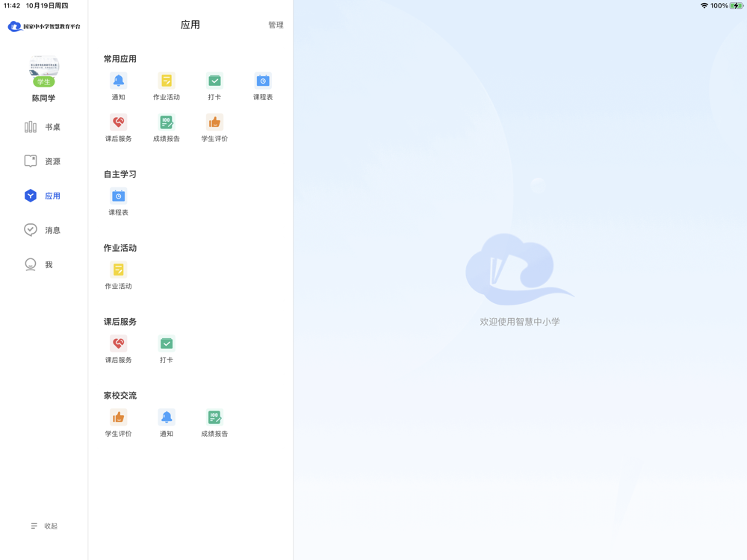This screenshot has height=560, width=747.
Task: Tap the Wi-Fi status icon
Action: pyautogui.click(x=704, y=6)
